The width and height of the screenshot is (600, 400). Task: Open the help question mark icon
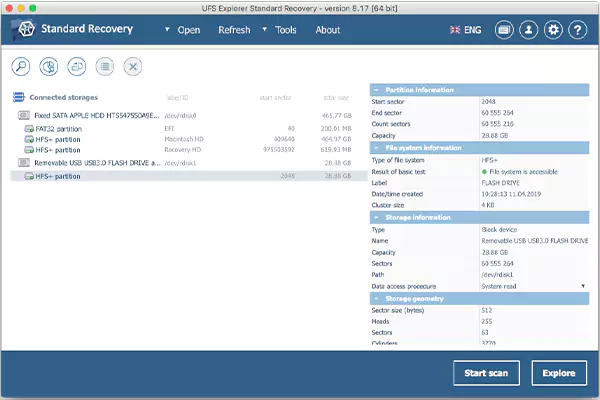578,30
